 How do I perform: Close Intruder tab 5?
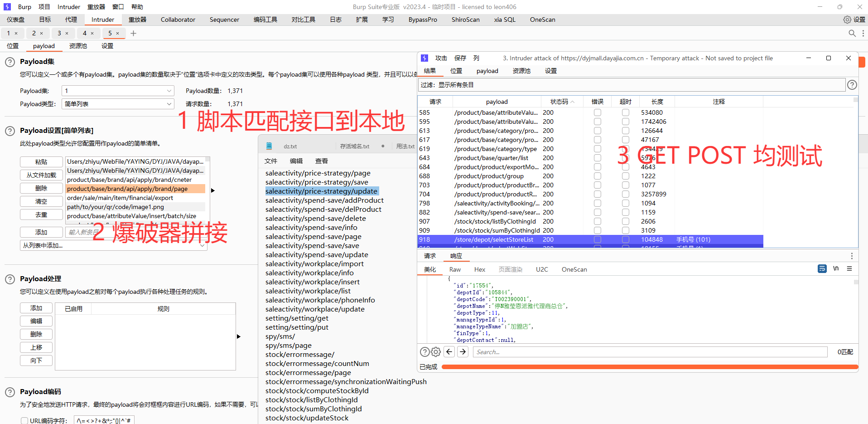pyautogui.click(x=117, y=33)
